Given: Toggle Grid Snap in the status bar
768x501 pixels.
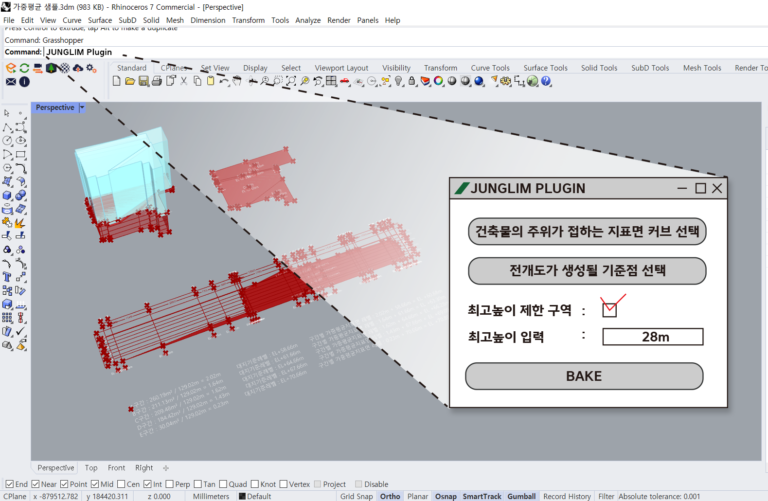Looking at the screenshot, I should [x=357, y=496].
